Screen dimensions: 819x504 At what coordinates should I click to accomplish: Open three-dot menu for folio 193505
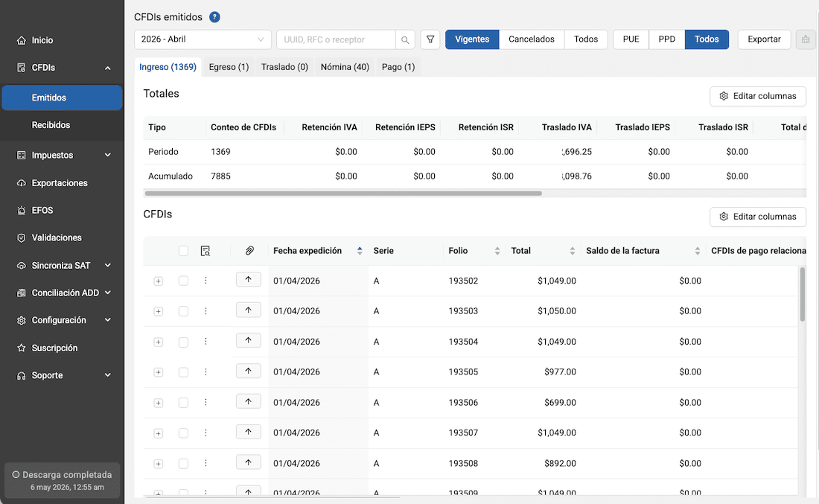coord(205,372)
